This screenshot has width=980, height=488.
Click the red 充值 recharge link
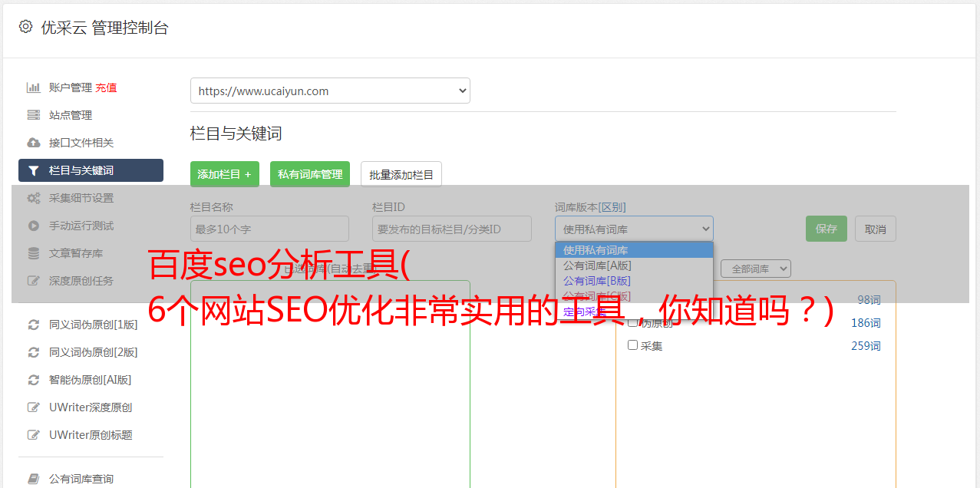click(x=106, y=87)
